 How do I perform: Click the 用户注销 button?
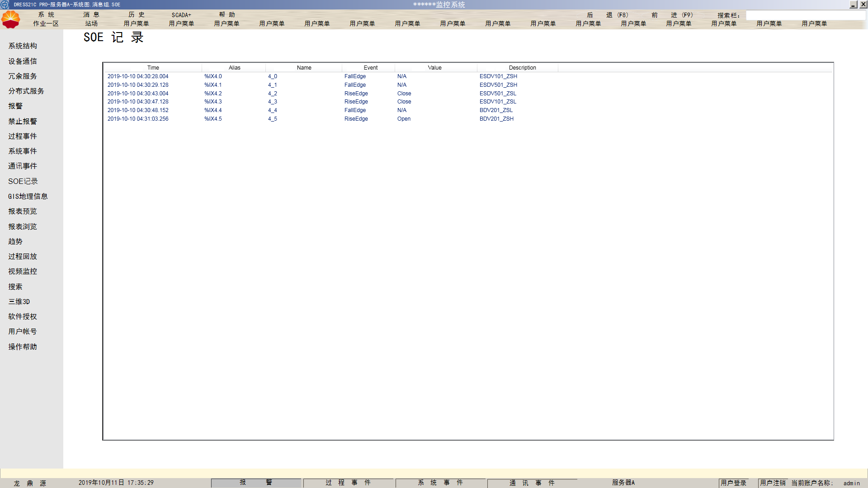pyautogui.click(x=773, y=483)
